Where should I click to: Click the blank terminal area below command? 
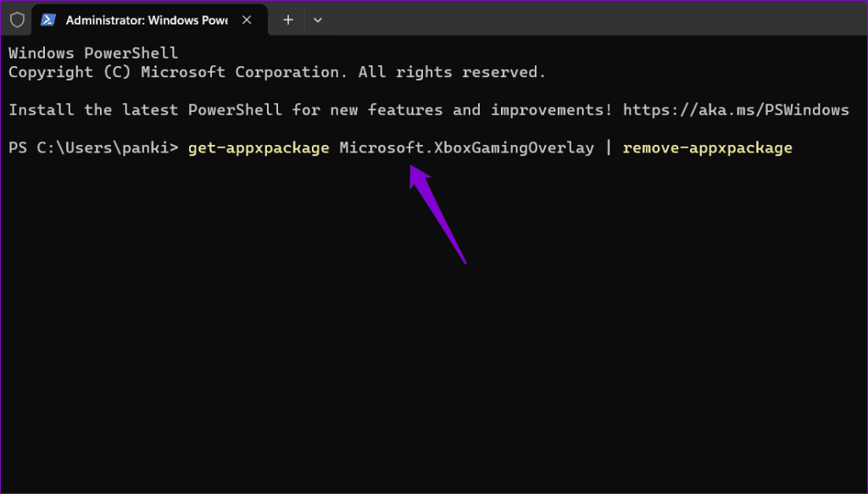[424, 356]
